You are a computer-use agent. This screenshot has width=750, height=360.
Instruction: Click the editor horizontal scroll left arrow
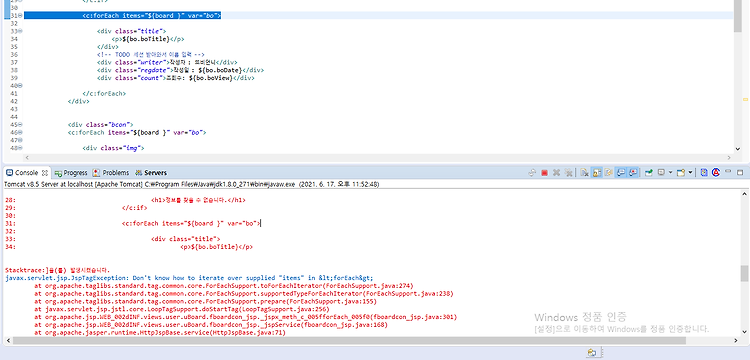pos(27,157)
